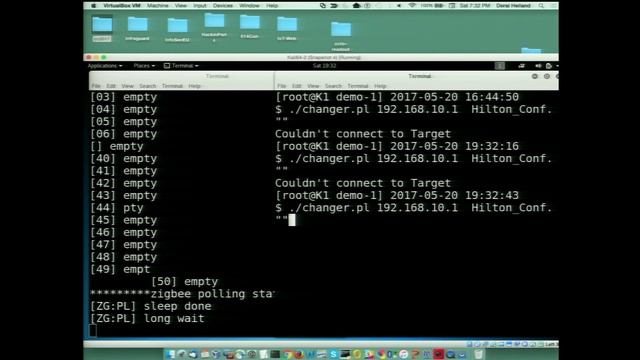Click the network icon in Kali top bar

[521, 66]
